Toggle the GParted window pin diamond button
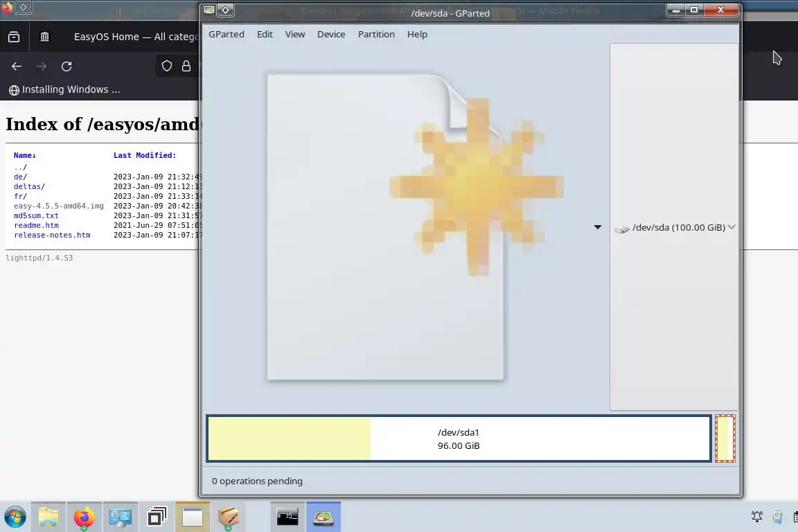The height and width of the screenshot is (532, 798). point(225,10)
